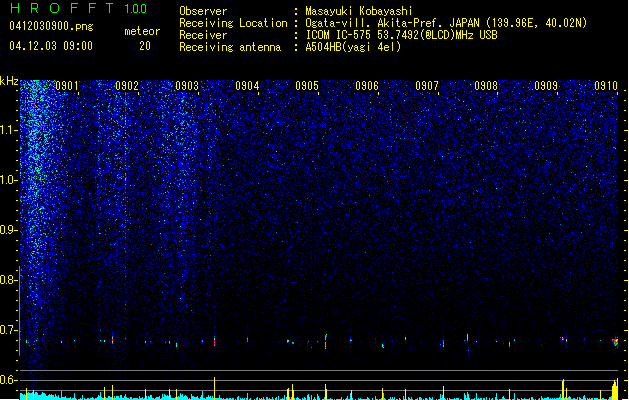The width and height of the screenshot is (629, 400).
Task: Click the Receiving Location field label
Action: click(x=233, y=23)
